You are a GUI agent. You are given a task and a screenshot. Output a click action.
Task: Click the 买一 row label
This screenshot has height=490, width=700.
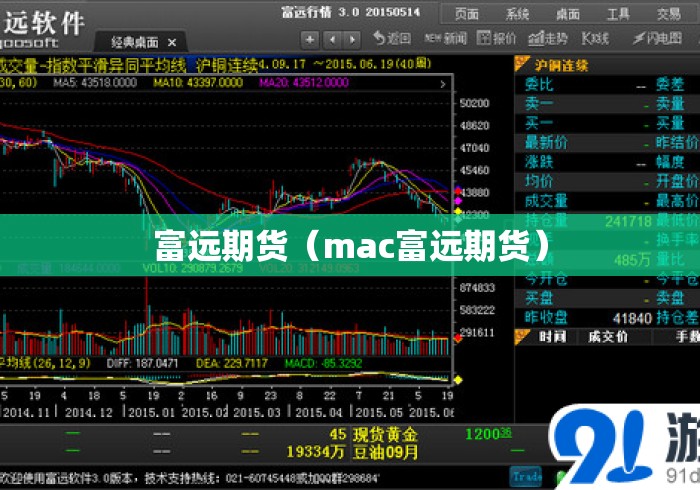[539, 123]
